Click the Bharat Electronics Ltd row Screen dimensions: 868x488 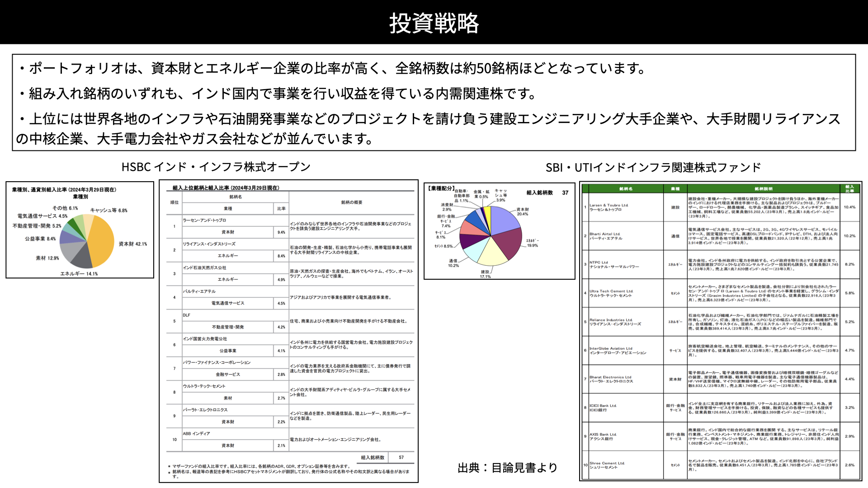point(721,379)
